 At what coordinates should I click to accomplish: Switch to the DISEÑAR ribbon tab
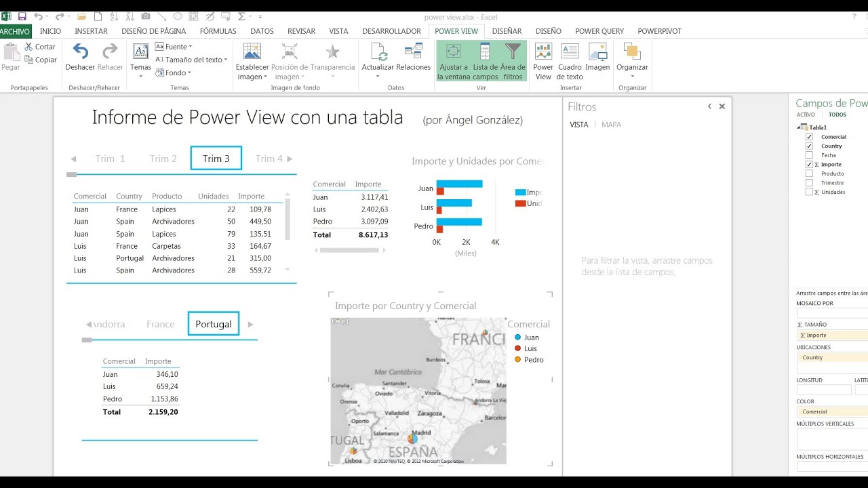(507, 31)
